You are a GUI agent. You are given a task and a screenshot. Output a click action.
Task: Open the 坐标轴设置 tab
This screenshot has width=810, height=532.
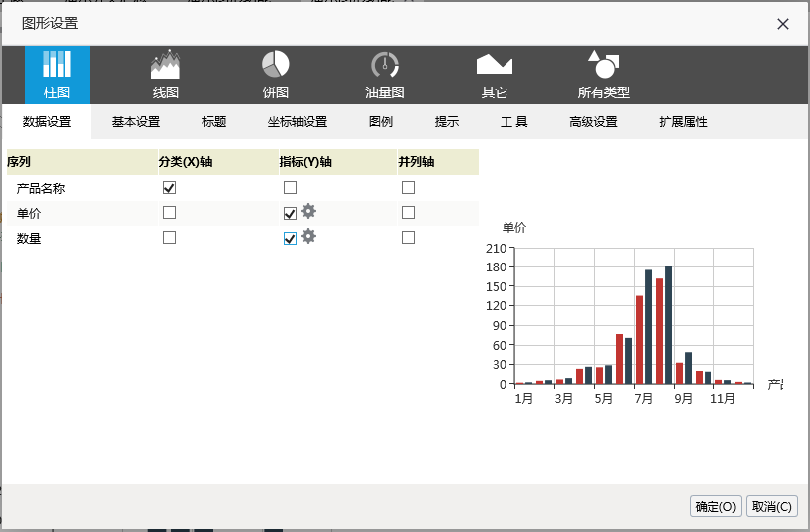coord(298,122)
